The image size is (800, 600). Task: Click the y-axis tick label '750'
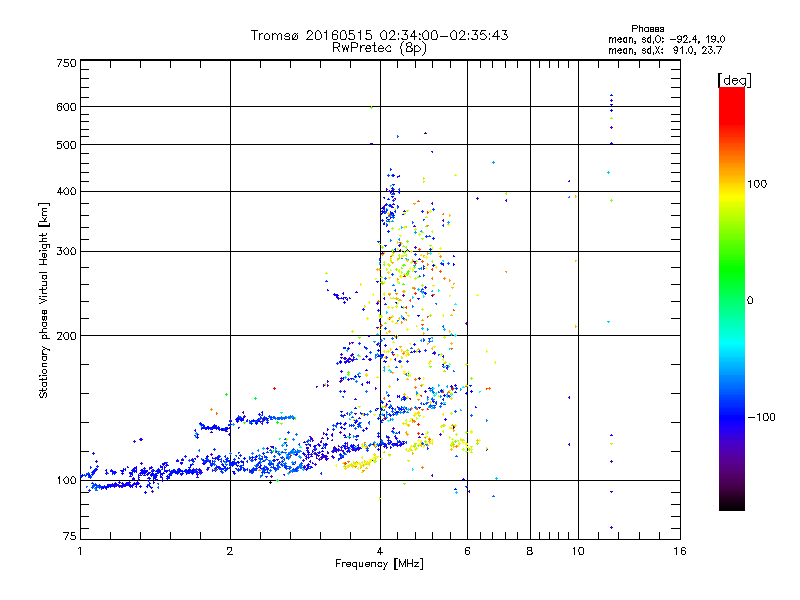pyautogui.click(x=66, y=63)
